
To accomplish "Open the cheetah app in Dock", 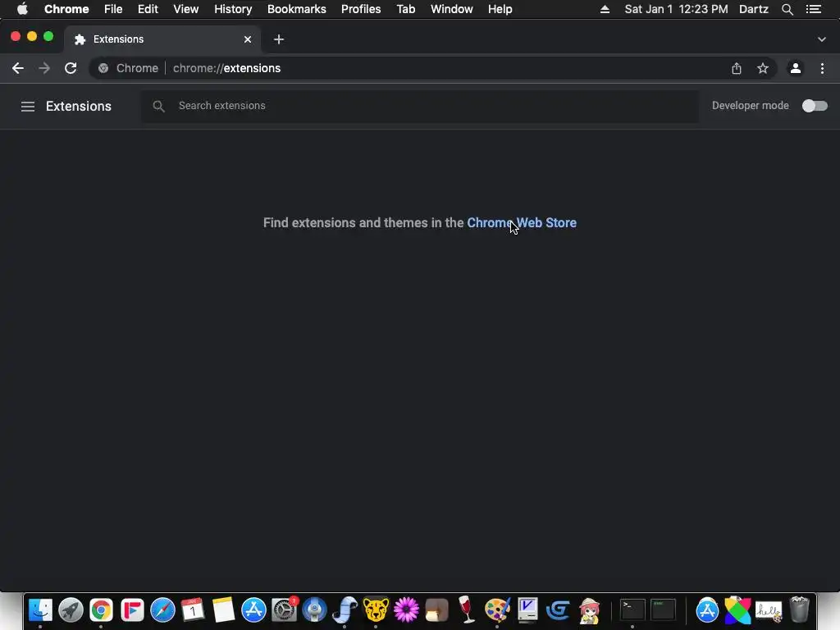I will (376, 610).
